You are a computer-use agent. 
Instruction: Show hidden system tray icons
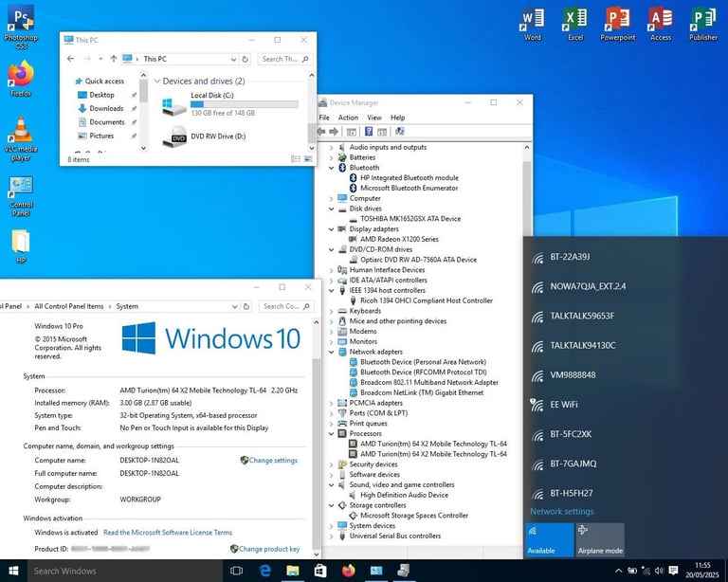[x=618, y=571]
